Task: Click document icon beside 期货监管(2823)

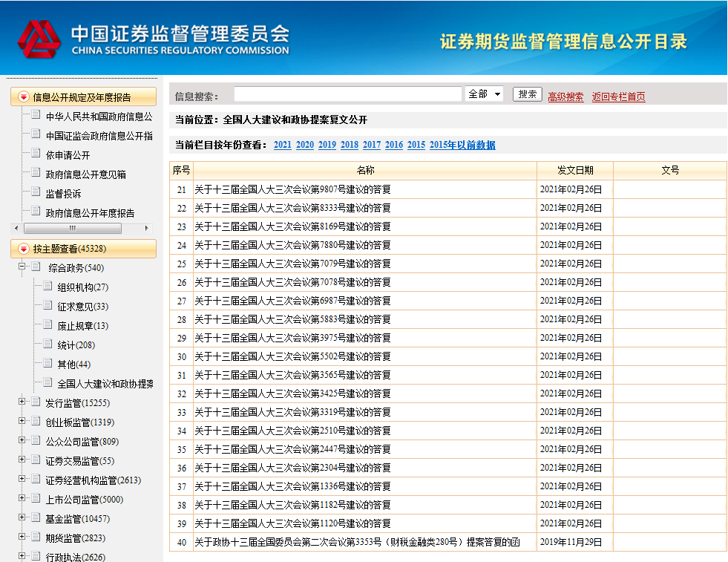Action: 36,537
